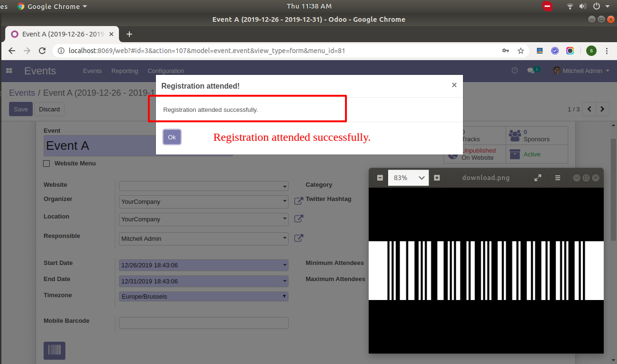
Task: Click the clock Thu 11:38 AM
Action: (x=309, y=6)
